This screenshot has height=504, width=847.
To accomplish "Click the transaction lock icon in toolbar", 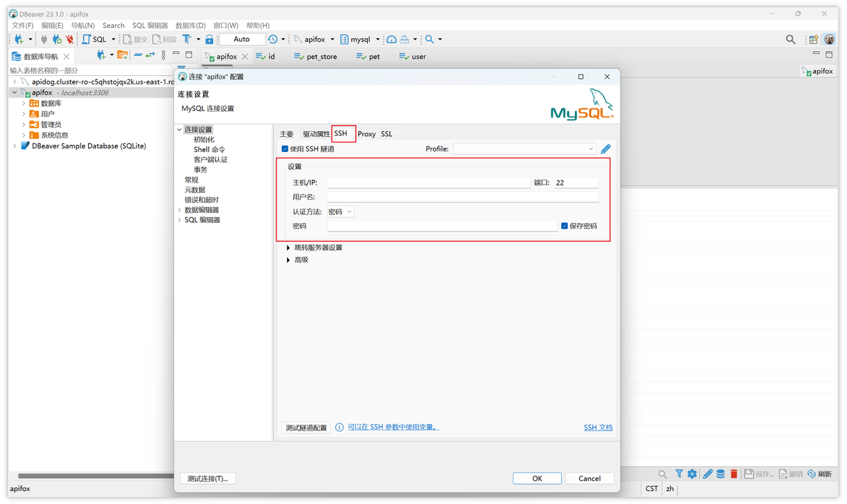I will [209, 40].
